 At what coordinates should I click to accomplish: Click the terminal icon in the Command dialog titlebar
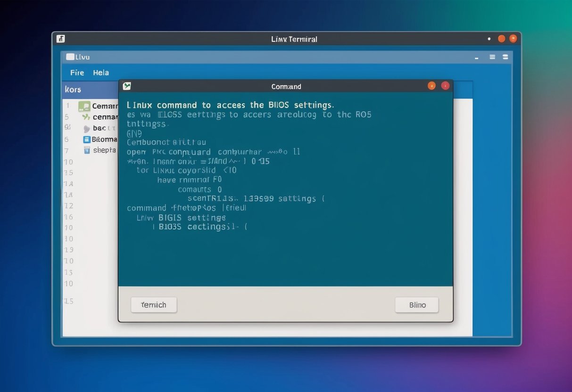(x=126, y=86)
